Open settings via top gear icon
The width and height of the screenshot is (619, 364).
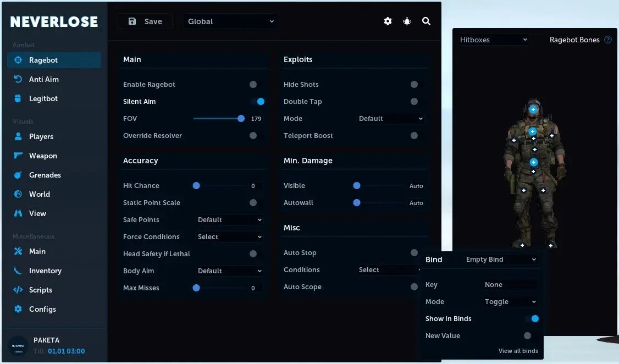click(388, 21)
